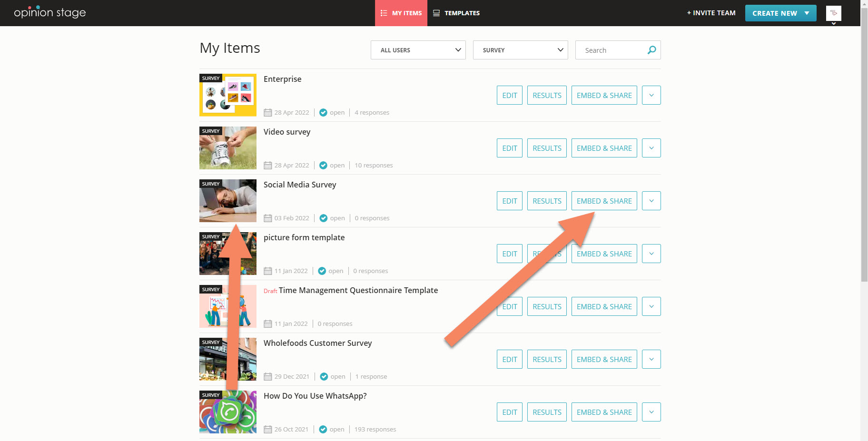Click the open status checkmark for Video survey
The width and height of the screenshot is (868, 441).
tap(323, 166)
